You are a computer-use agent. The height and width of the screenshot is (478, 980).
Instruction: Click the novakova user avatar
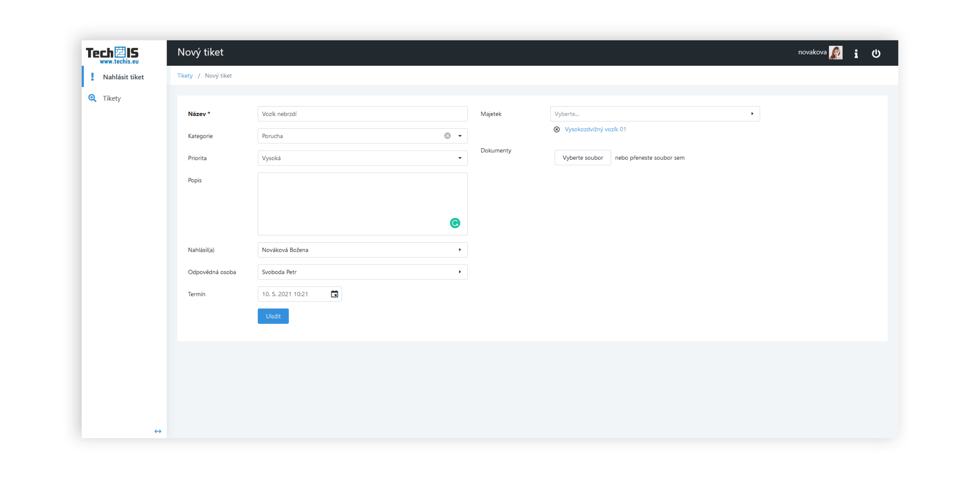point(835,53)
